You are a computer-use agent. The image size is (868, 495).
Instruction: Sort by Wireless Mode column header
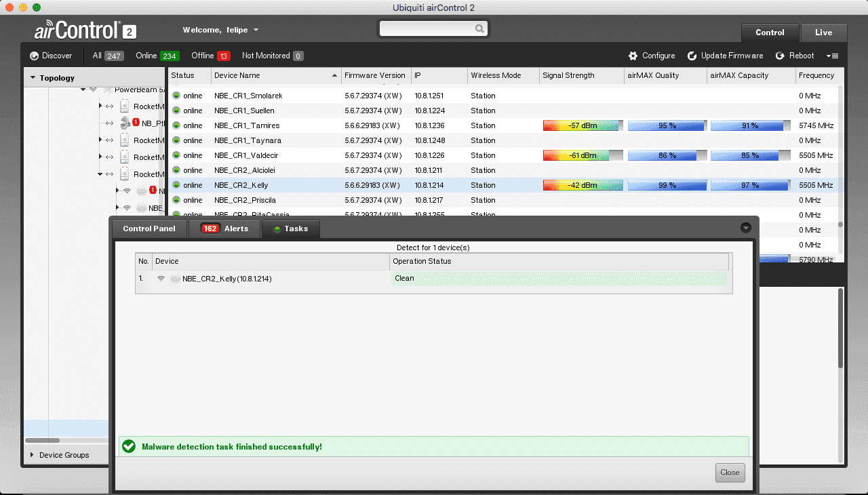click(503, 75)
